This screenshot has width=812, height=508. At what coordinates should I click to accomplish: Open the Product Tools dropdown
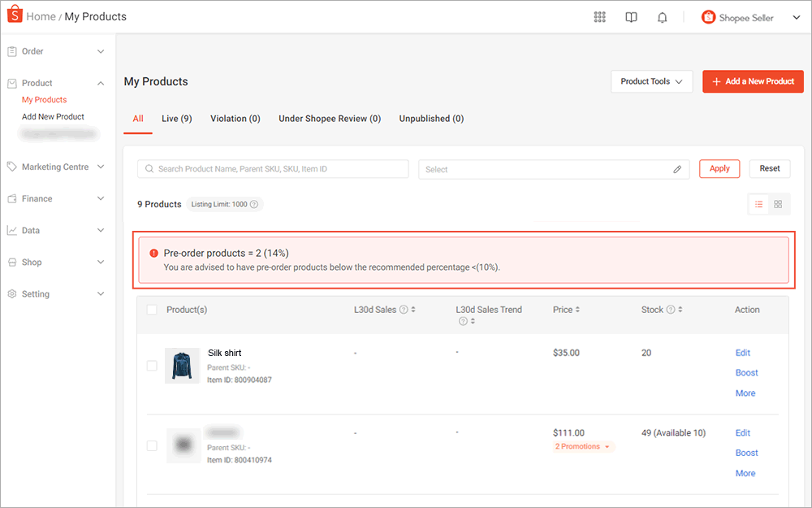pos(651,81)
